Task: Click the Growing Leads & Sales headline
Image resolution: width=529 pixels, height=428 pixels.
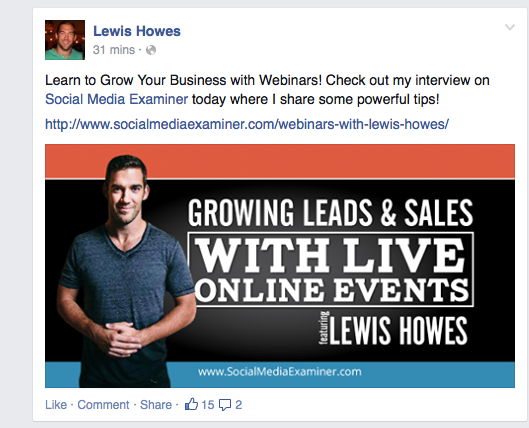Action: pos(330,212)
